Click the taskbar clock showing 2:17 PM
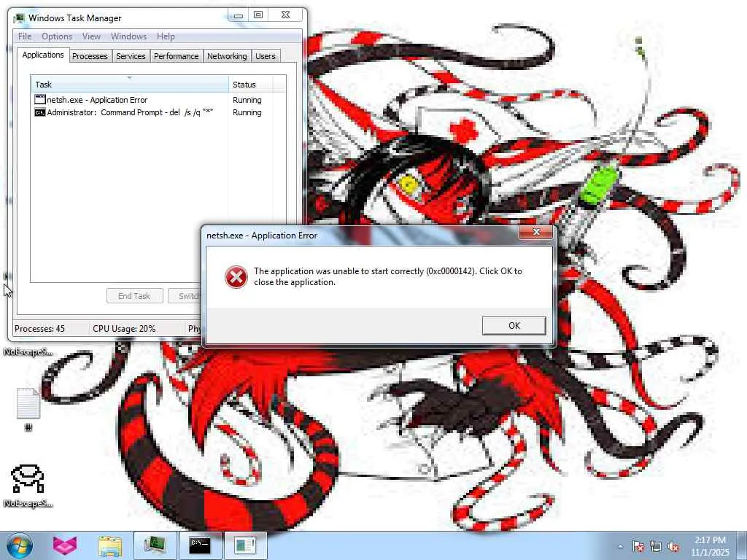 click(x=710, y=546)
